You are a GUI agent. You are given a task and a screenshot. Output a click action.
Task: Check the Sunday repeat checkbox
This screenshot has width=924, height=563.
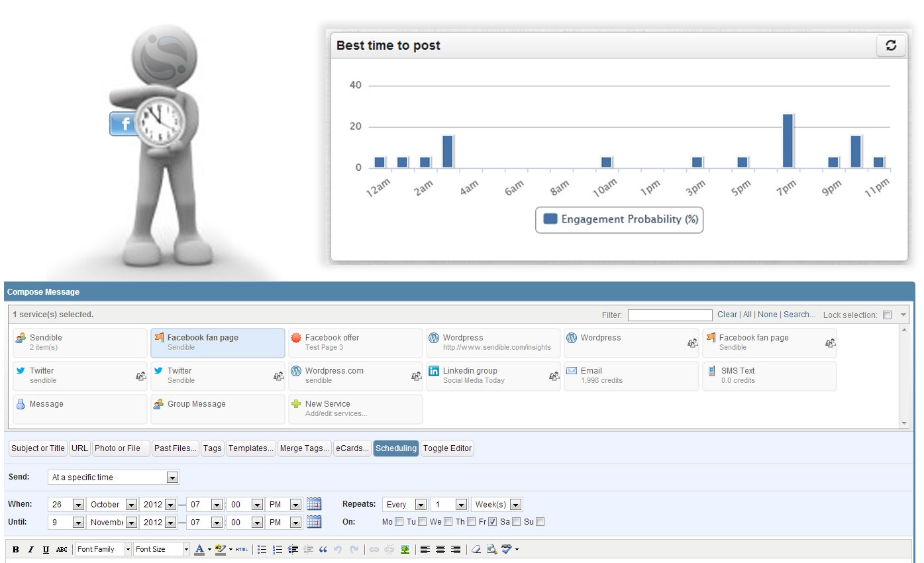pyautogui.click(x=540, y=522)
